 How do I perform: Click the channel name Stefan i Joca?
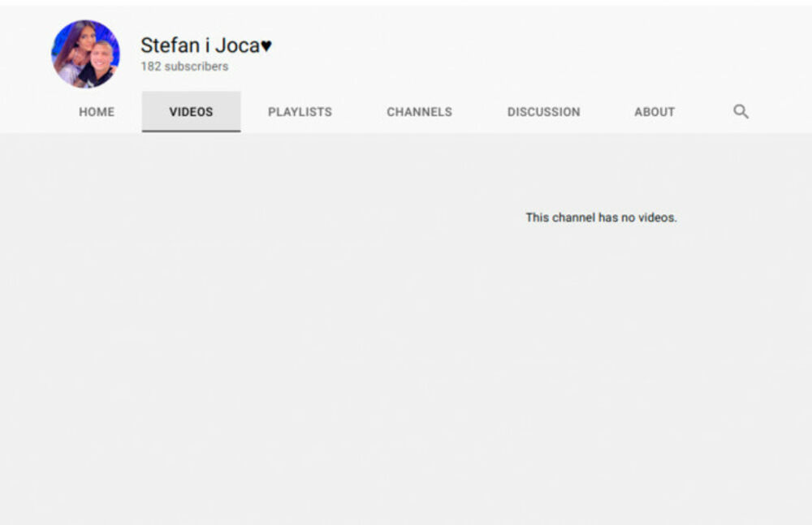199,45
